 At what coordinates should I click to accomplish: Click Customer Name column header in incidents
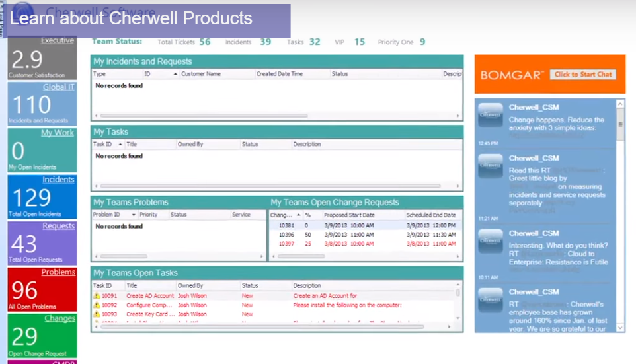(x=217, y=74)
